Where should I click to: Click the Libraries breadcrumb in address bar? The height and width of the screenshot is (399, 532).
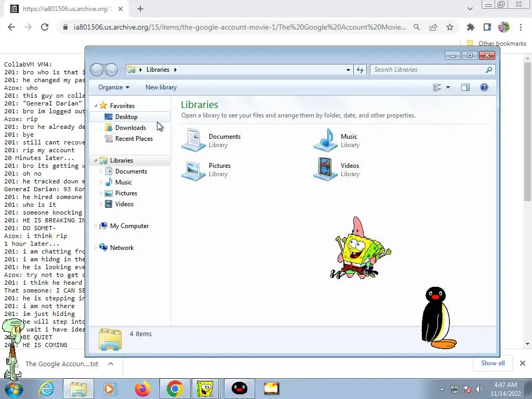[158, 70]
